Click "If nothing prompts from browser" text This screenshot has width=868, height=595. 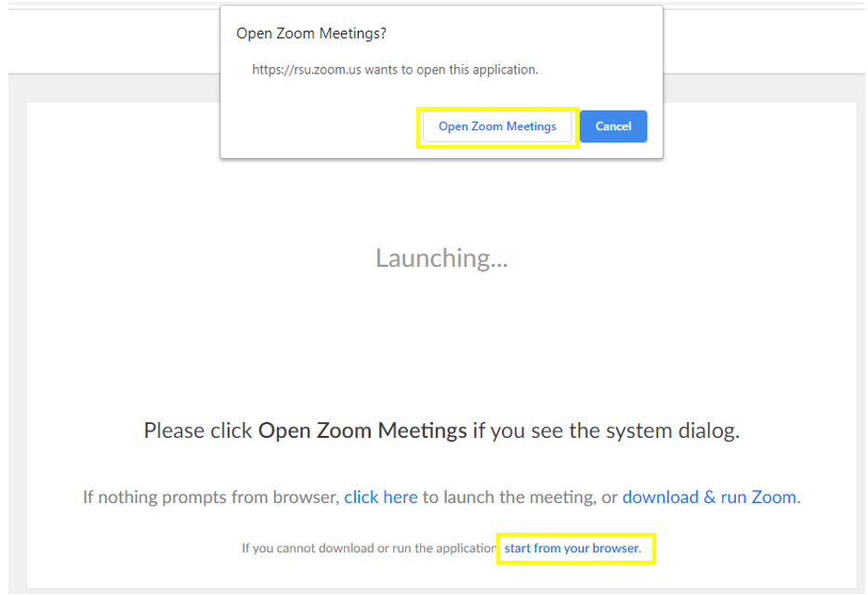(211, 497)
